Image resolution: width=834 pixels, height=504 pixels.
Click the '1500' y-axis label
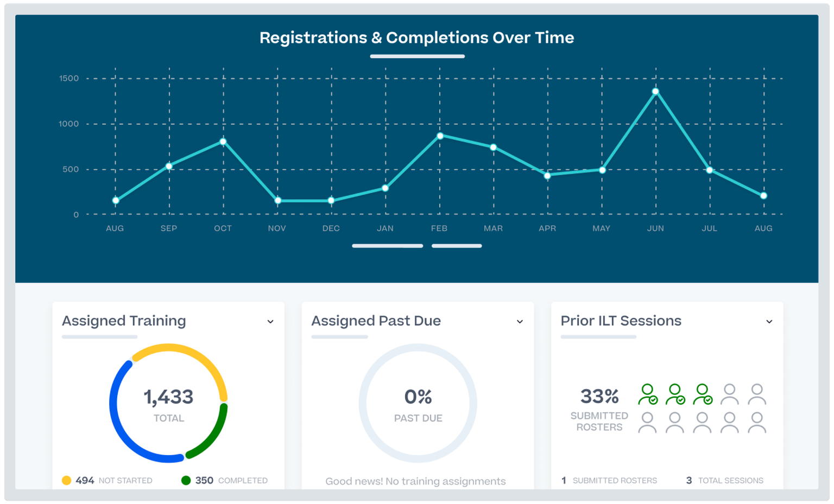click(69, 79)
